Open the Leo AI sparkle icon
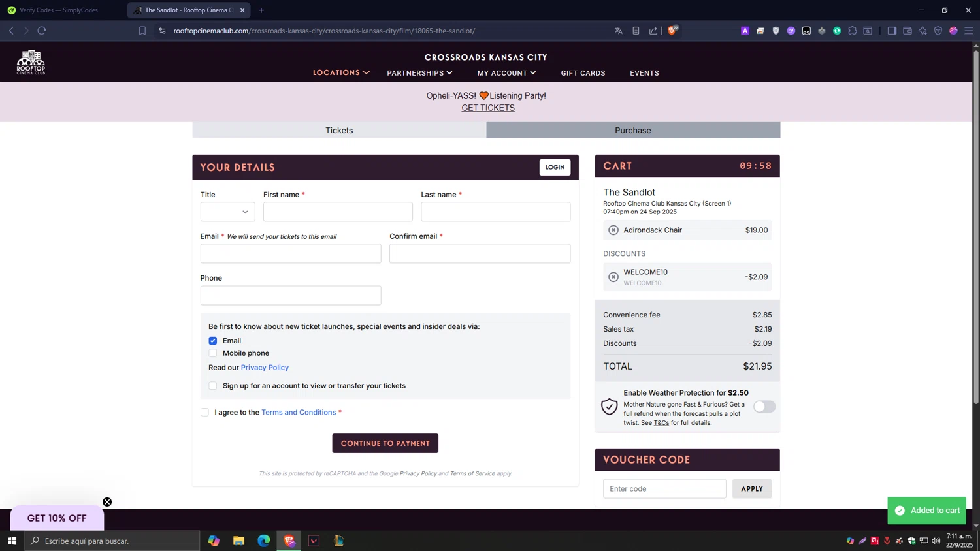980x551 pixels. pos(923,31)
